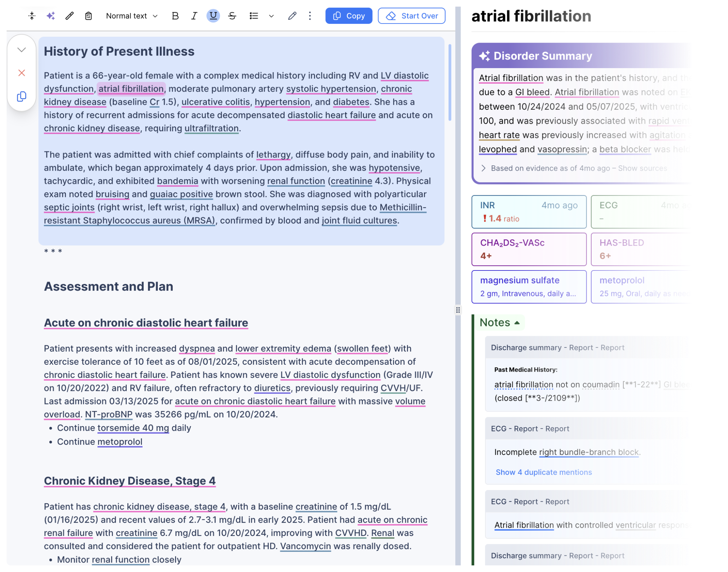728x572 pixels.
Task: Toggle underline formatting
Action: (x=213, y=16)
